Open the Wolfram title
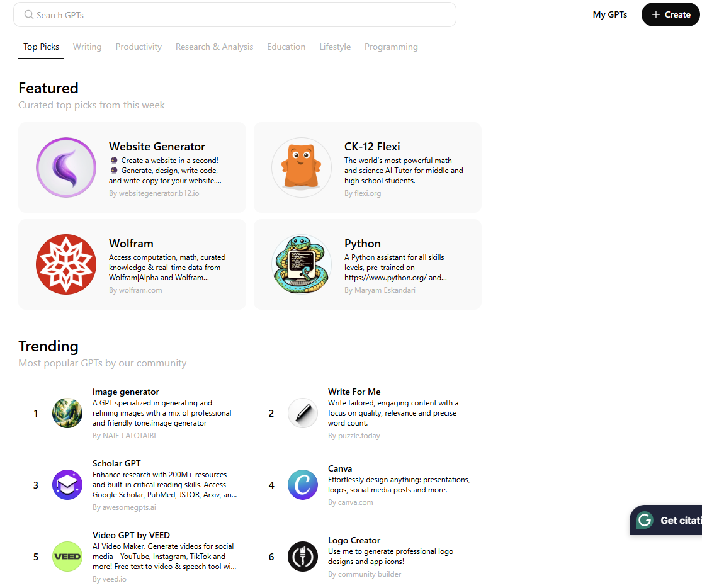 coord(131,243)
